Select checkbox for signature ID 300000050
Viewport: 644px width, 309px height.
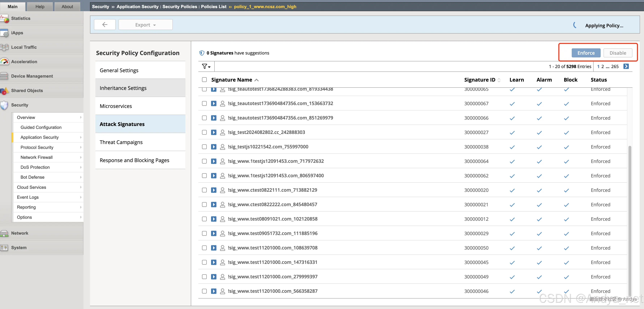tap(204, 248)
